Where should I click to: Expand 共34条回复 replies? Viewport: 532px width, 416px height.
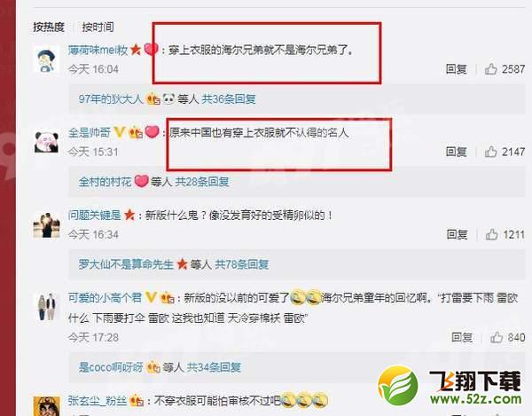point(214,367)
